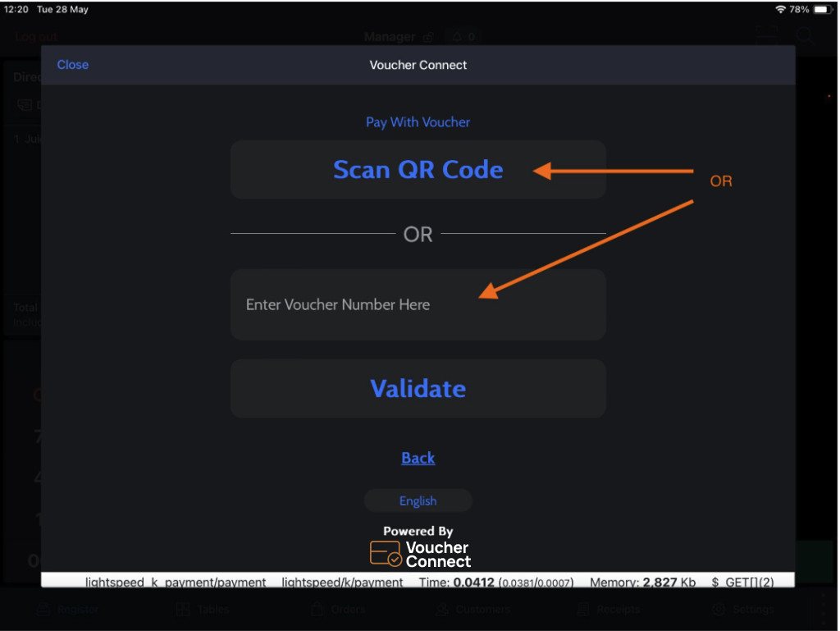The image size is (840, 631).
Task: Follow the Back link
Action: pyautogui.click(x=418, y=458)
